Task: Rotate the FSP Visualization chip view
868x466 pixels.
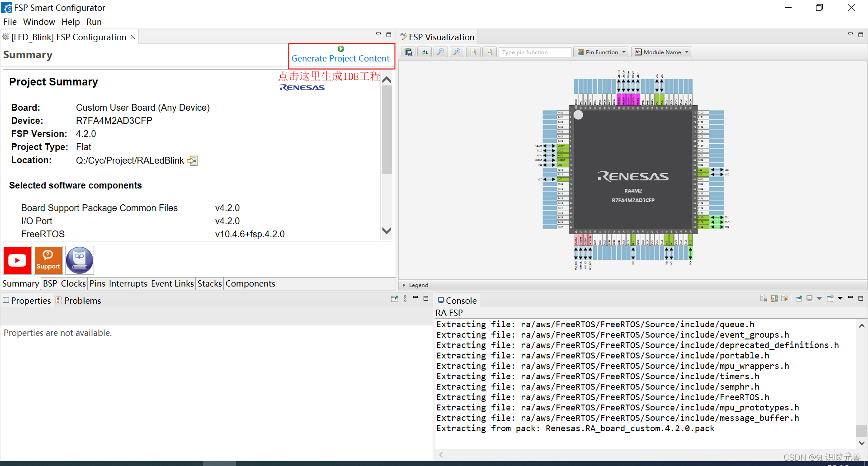Action: tap(425, 52)
